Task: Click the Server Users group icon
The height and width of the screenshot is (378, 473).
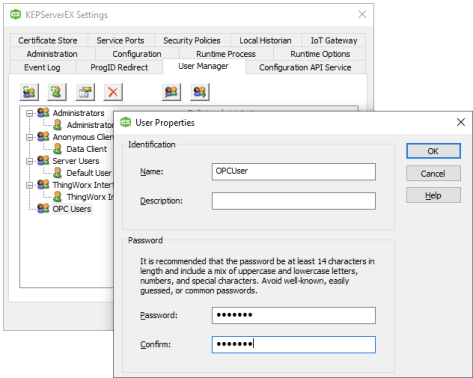Action: pos(43,161)
